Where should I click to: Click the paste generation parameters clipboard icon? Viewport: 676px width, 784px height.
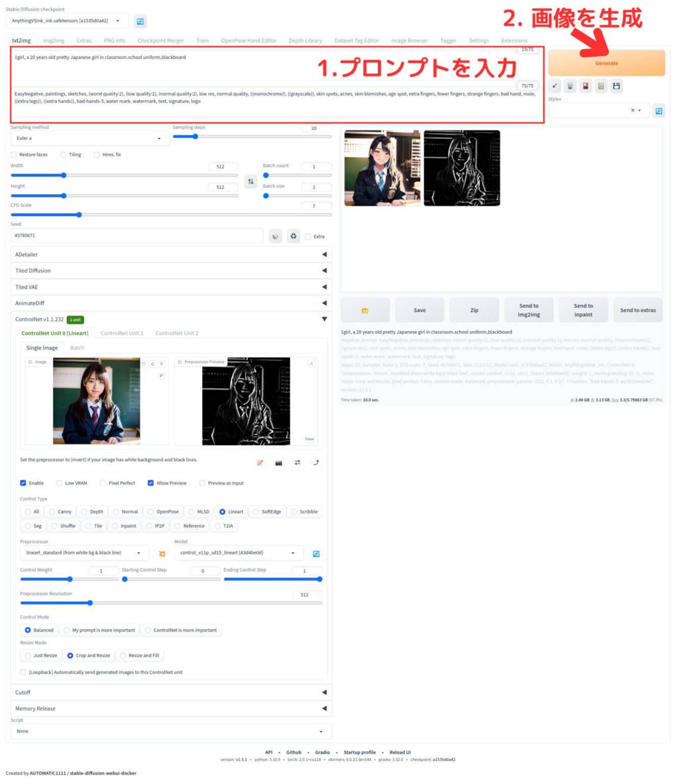point(600,86)
